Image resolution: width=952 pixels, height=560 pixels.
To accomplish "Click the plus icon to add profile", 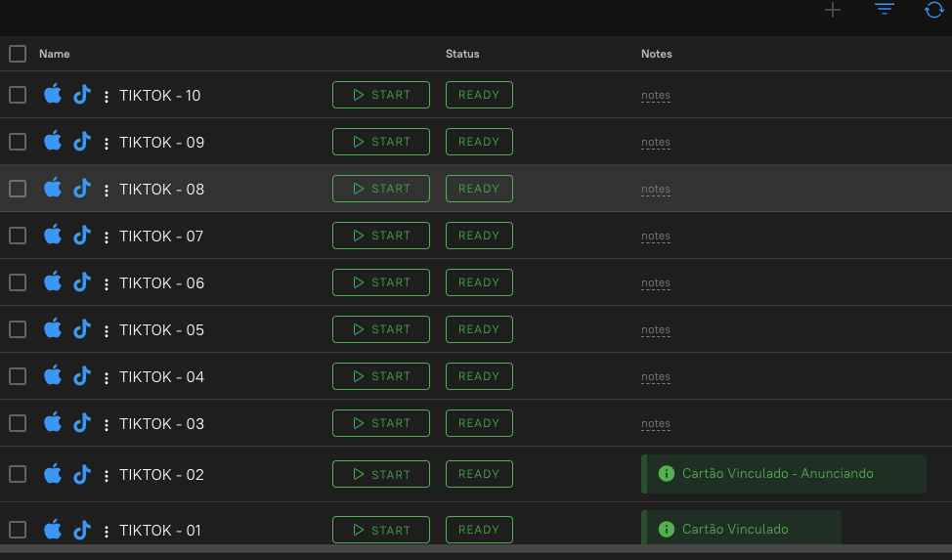I will tap(833, 10).
